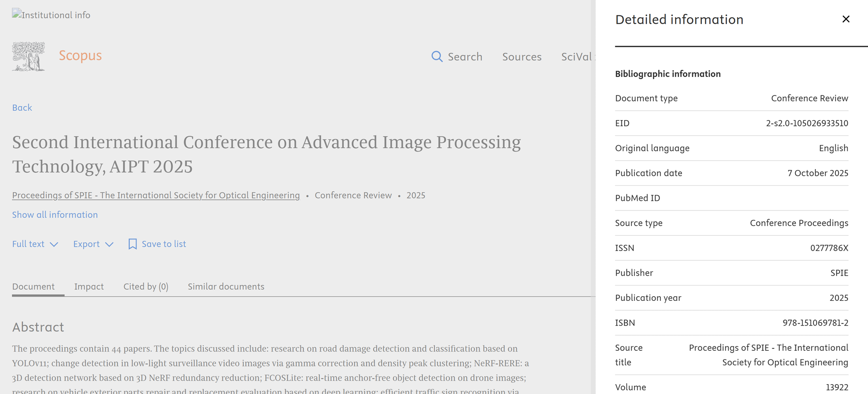Open SciVal in the top navigation
The image size is (868, 394).
576,57
